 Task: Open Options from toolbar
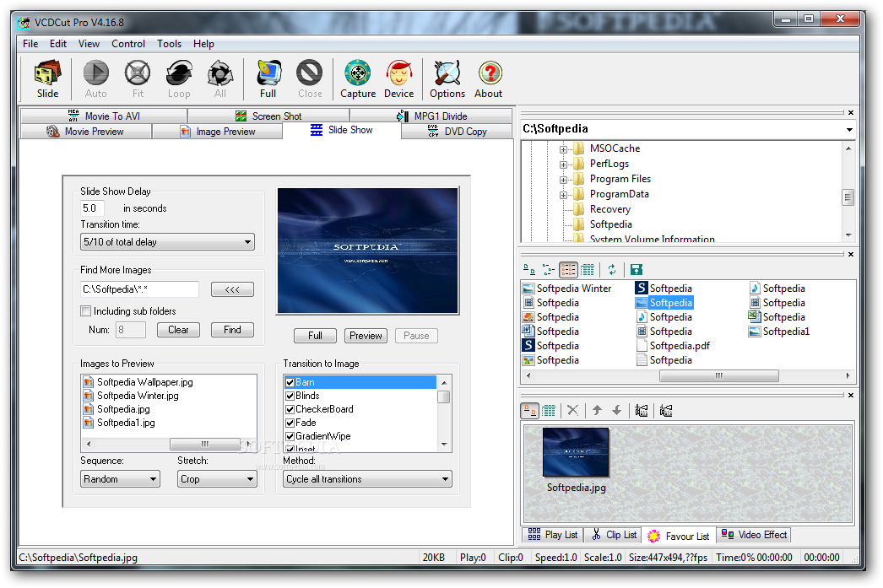pyautogui.click(x=447, y=79)
